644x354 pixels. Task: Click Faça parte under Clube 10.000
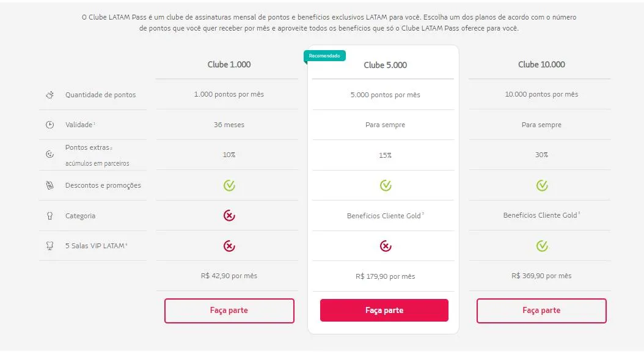(541, 310)
